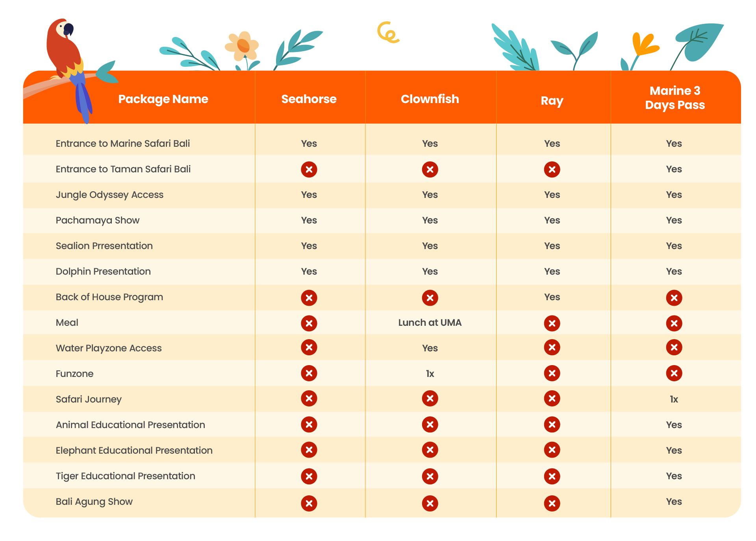The width and height of the screenshot is (756, 541).
Task: Click the X under Marine 3 Days Pass Back of House
Action: tap(674, 298)
